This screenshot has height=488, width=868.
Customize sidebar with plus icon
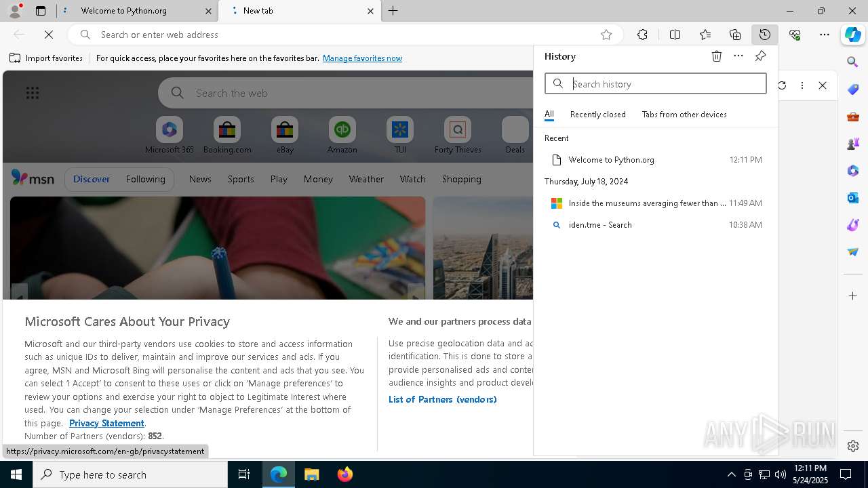coord(853,296)
